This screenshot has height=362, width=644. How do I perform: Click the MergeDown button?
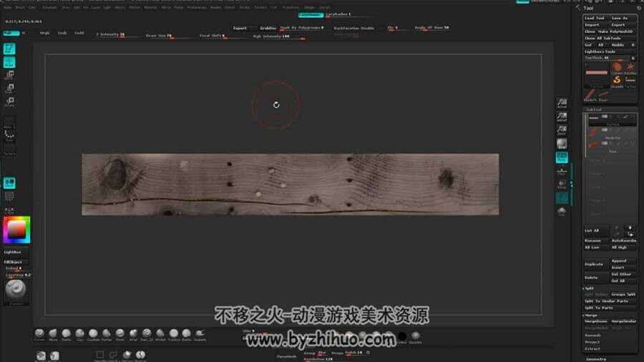[x=596, y=321]
